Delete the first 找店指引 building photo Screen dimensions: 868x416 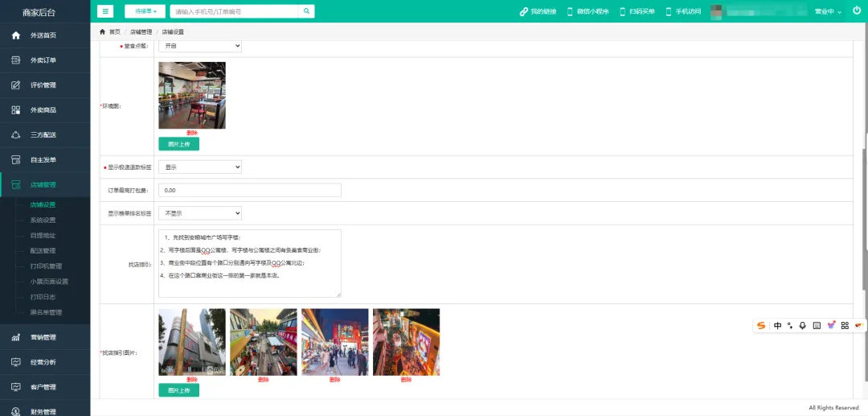192,380
